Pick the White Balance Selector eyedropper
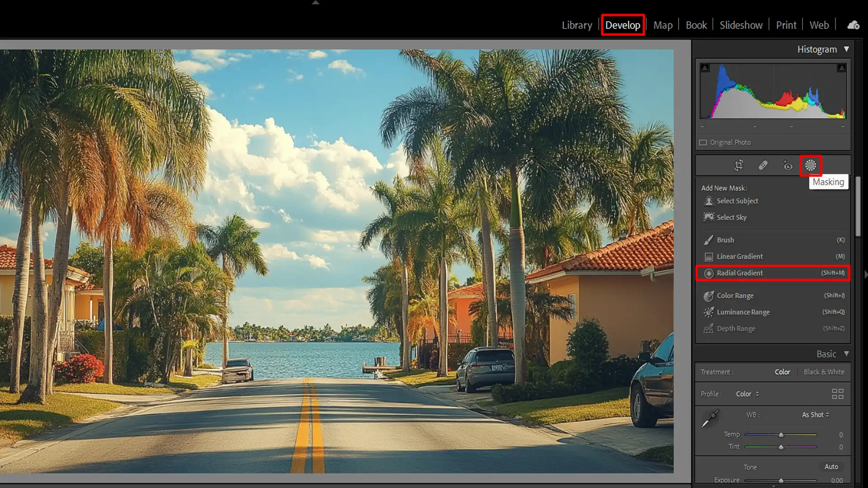 click(x=710, y=418)
